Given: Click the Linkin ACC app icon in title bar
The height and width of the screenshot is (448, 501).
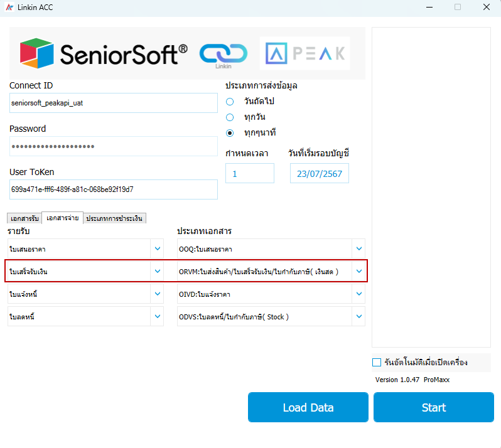Looking at the screenshot, I should click(x=9, y=7).
